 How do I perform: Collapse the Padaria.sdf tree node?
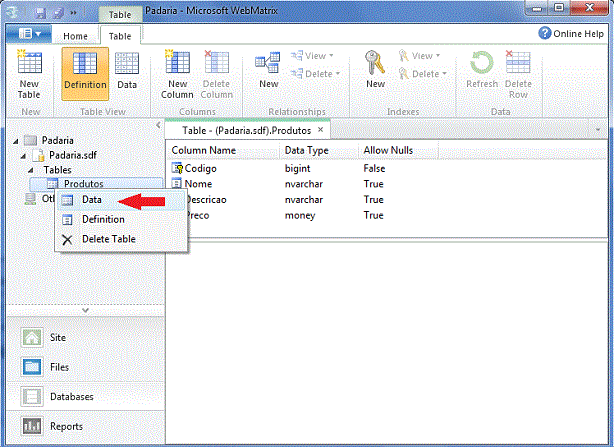pyautogui.click(x=23, y=156)
